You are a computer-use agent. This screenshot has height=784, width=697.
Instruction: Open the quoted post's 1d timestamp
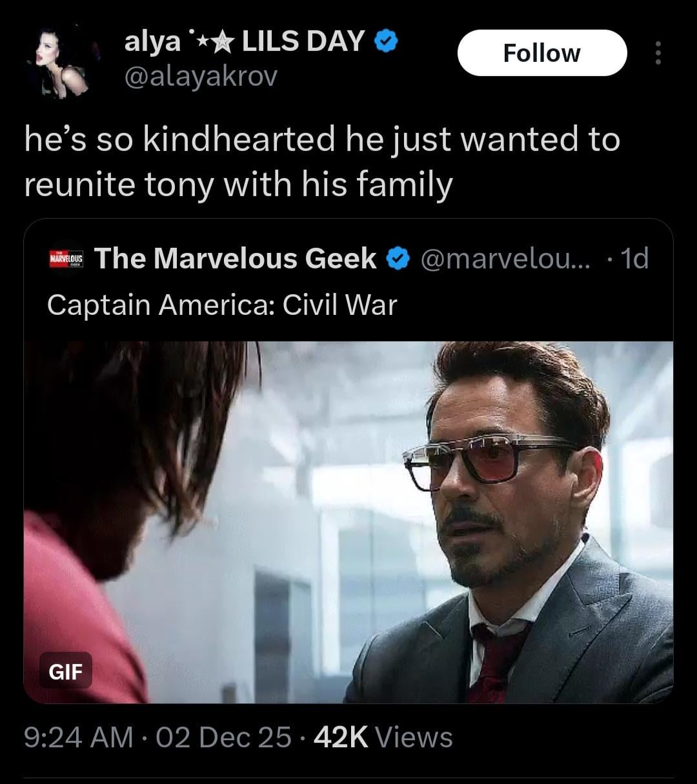[x=633, y=259]
